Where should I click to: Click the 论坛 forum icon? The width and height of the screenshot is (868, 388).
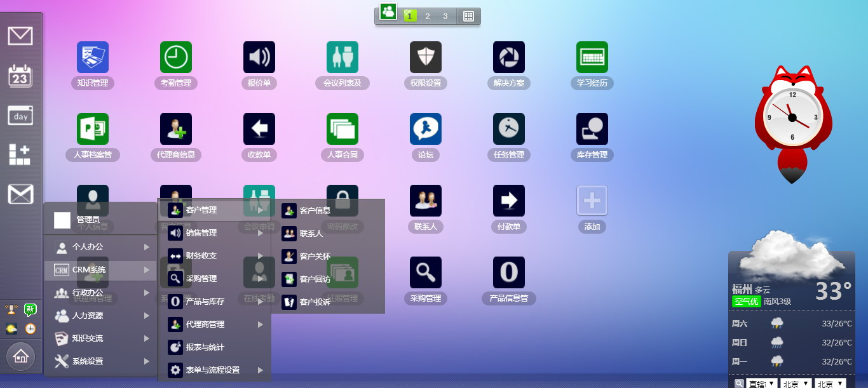pos(426,130)
